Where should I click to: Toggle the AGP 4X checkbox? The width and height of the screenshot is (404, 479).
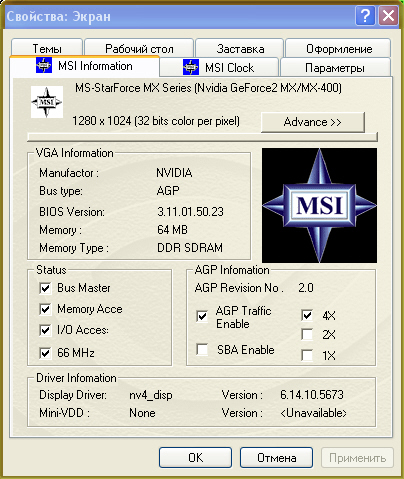point(307,315)
